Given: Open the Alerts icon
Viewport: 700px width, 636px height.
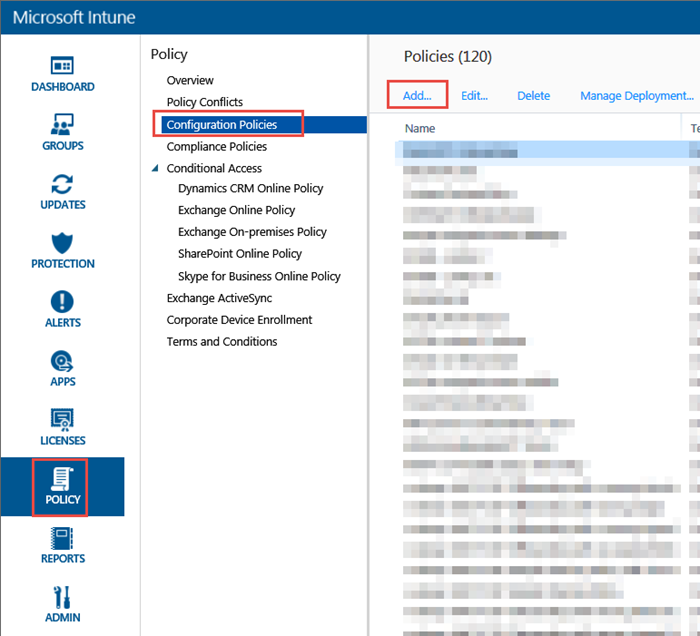Looking at the screenshot, I should coord(62,302).
